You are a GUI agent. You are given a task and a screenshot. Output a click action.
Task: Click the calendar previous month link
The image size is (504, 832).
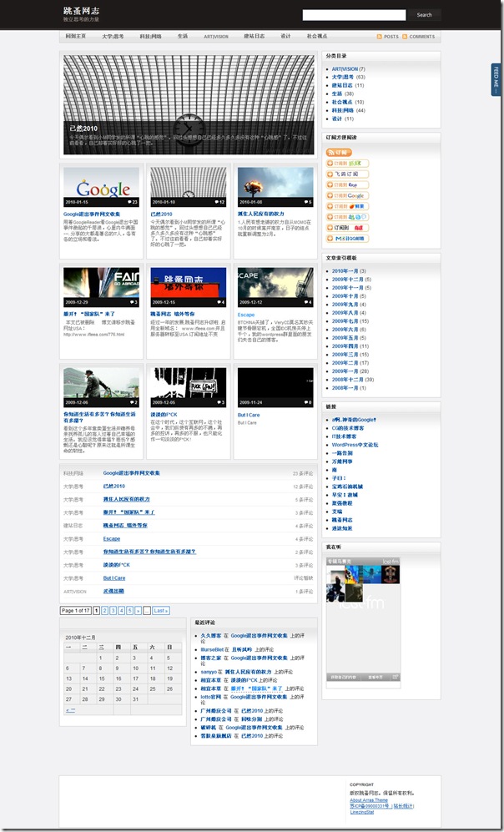click(70, 709)
